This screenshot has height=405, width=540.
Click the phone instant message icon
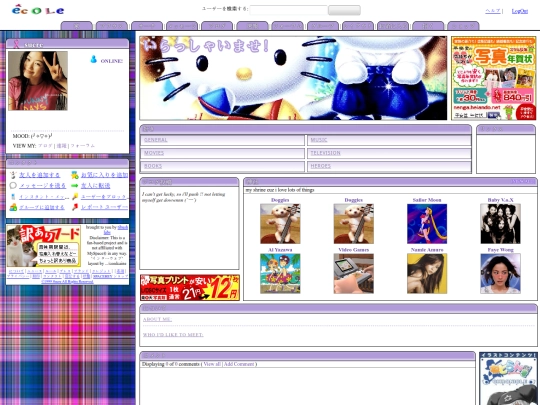[x=13, y=197]
